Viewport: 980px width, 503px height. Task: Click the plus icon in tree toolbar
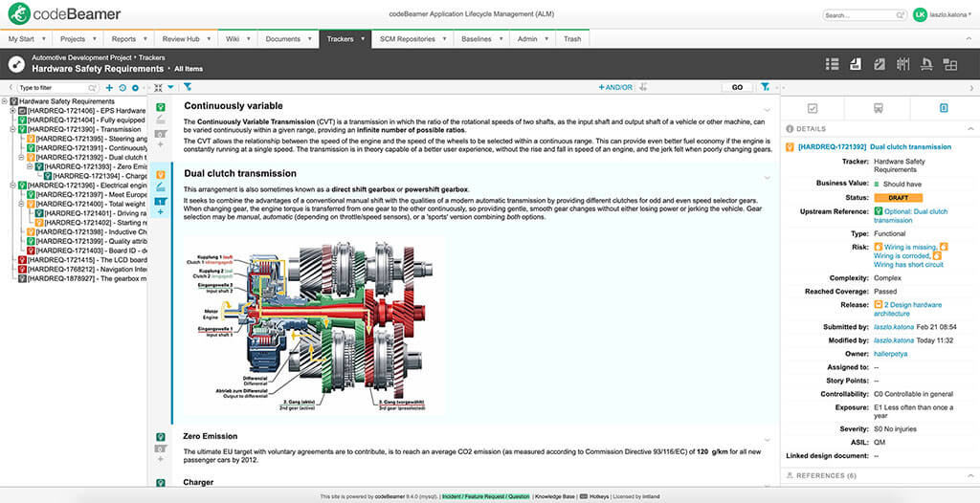[x=109, y=87]
